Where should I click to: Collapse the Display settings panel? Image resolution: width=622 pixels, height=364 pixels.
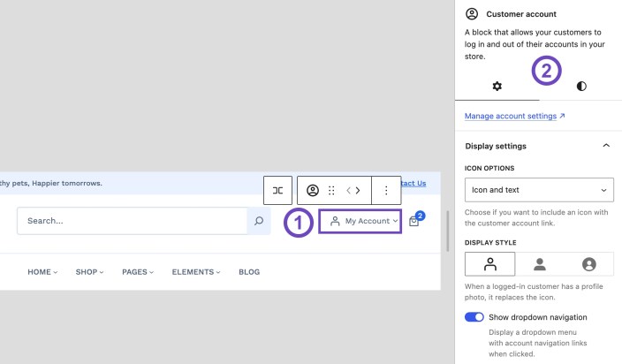pos(606,146)
